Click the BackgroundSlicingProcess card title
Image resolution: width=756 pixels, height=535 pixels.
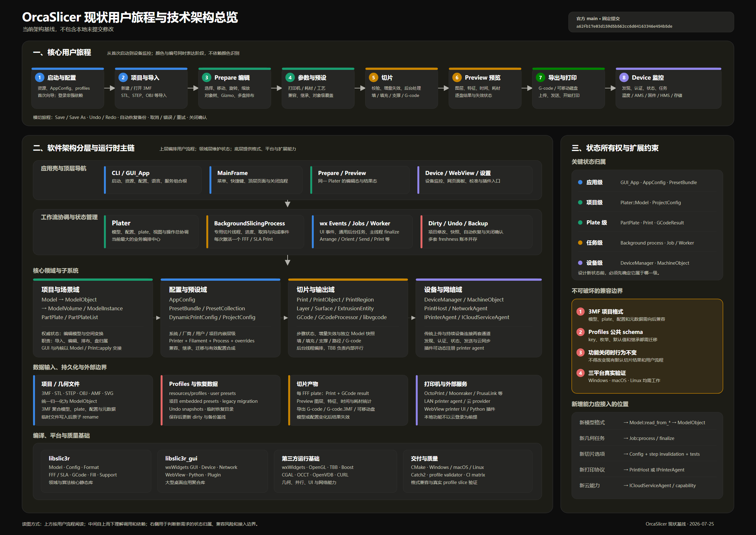click(x=249, y=223)
